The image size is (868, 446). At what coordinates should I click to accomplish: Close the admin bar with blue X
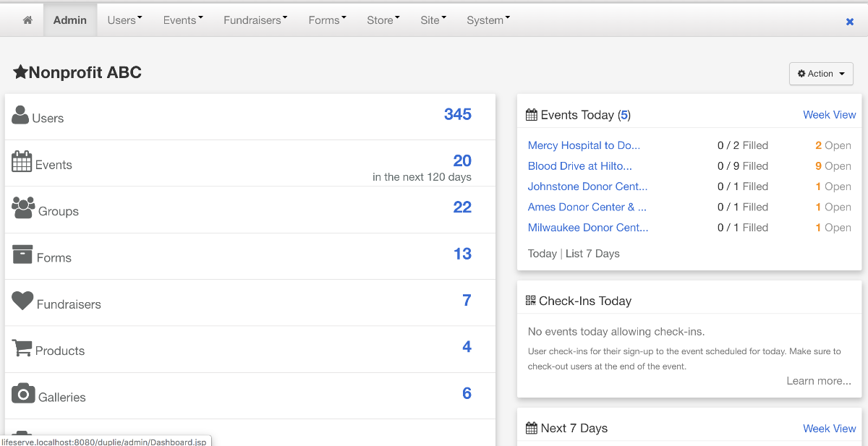pyautogui.click(x=850, y=22)
